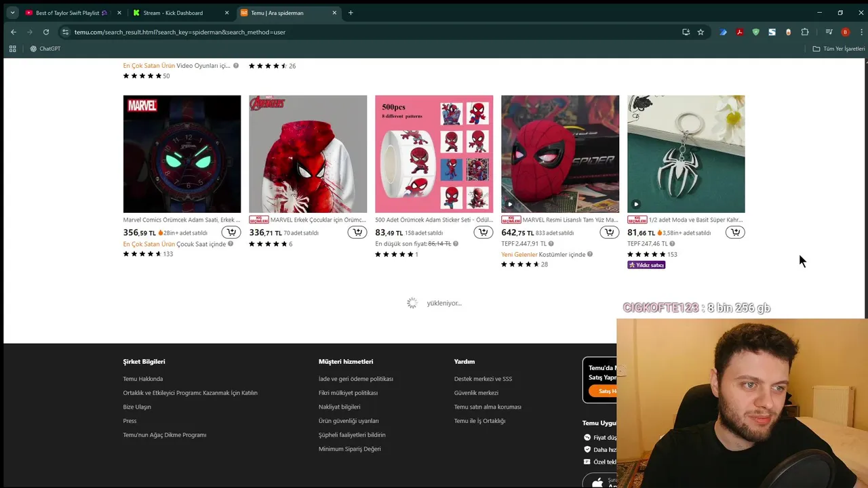Viewport: 868px width, 488px height.
Task: Click the info icon beside Kostümler içinde
Action: click(x=590, y=254)
